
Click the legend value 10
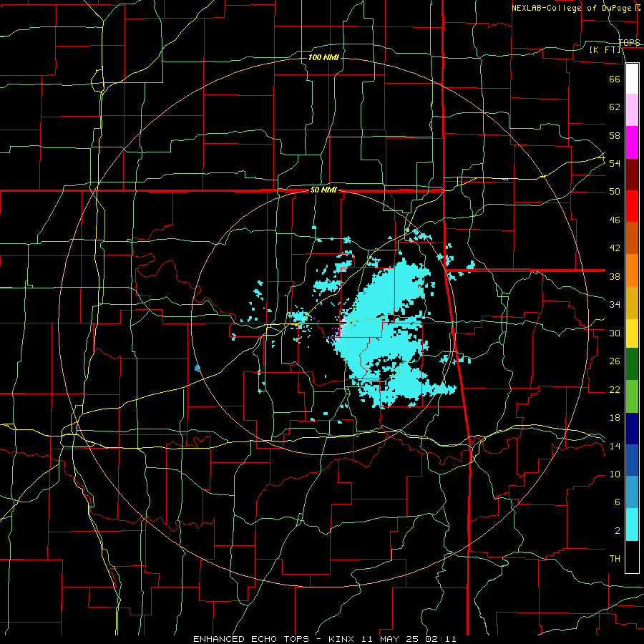[615, 474]
